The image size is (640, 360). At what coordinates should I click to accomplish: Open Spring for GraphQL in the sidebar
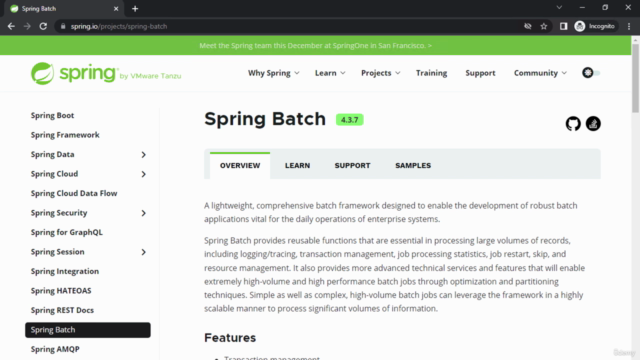pos(67,232)
